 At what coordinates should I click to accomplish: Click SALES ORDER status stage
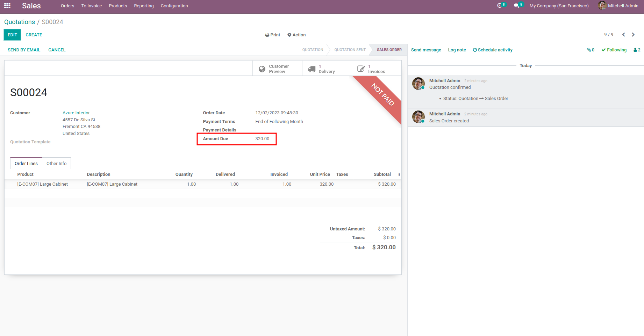point(389,50)
